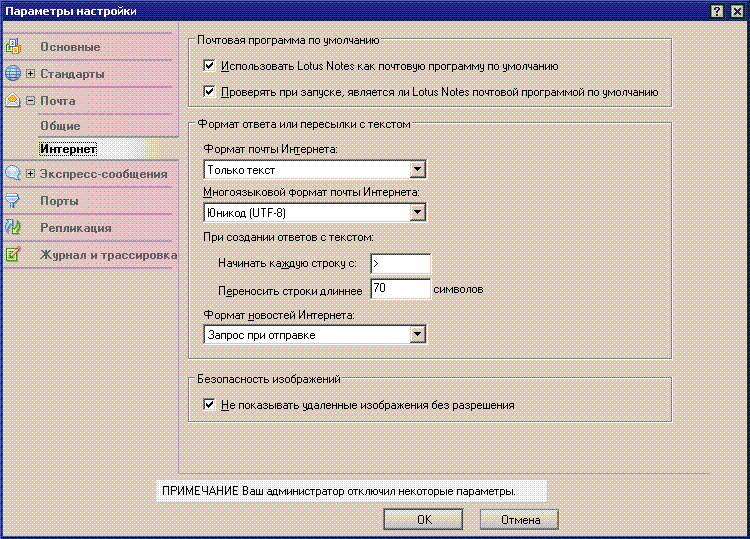Viewport: 750px width, 539px height.
Task: Click the ПРИМЕЧАНИЕ administrator note text
Action: click(x=339, y=491)
